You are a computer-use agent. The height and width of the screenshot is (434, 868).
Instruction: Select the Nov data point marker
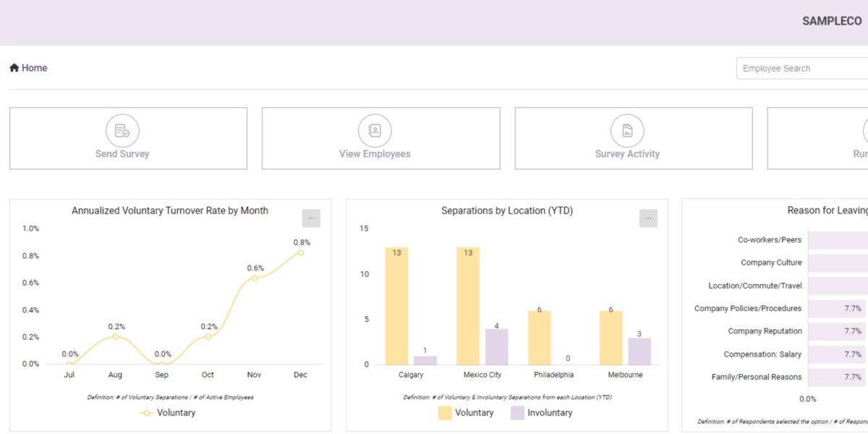pos(254,278)
